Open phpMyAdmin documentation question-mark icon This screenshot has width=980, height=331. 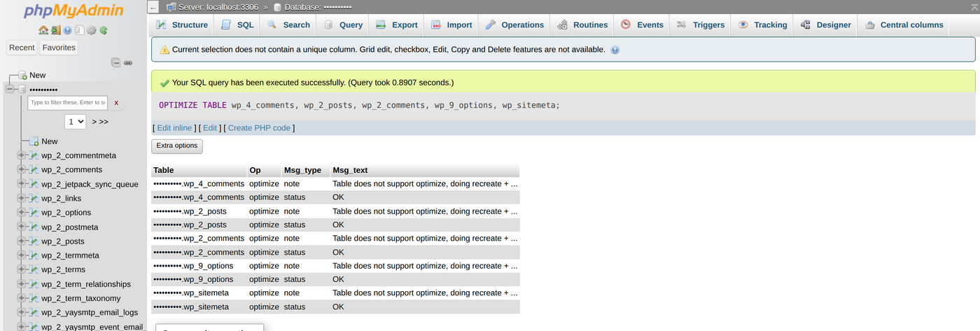pyautogui.click(x=67, y=30)
